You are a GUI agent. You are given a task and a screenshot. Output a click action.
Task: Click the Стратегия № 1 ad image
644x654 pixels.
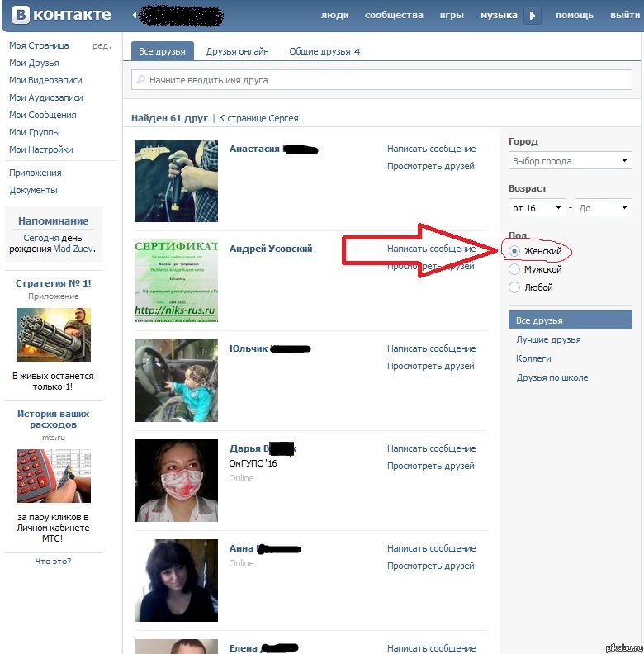click(54, 334)
